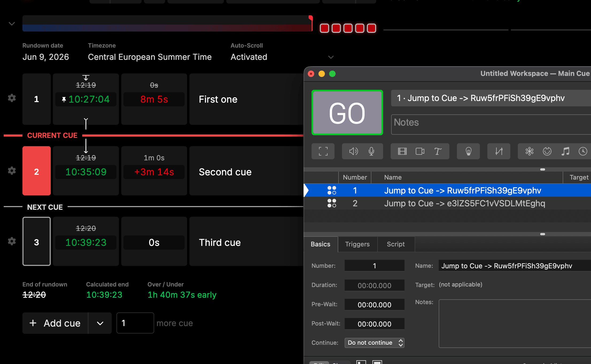Click the first red countdown square indicator
Viewport: 591px width, 364px height.
click(324, 28)
